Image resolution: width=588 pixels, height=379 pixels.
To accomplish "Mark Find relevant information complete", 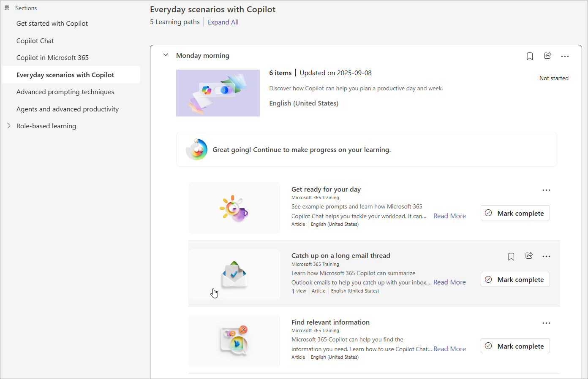I will click(x=515, y=346).
